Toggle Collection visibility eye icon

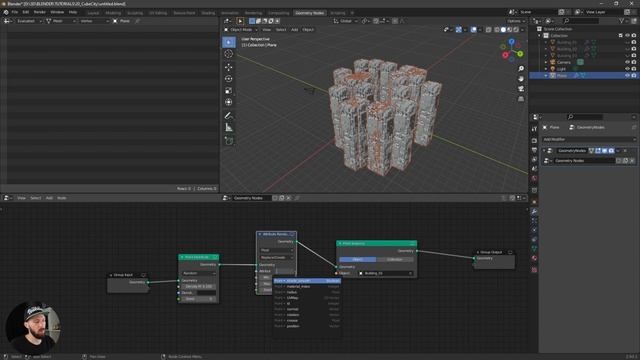[627, 36]
